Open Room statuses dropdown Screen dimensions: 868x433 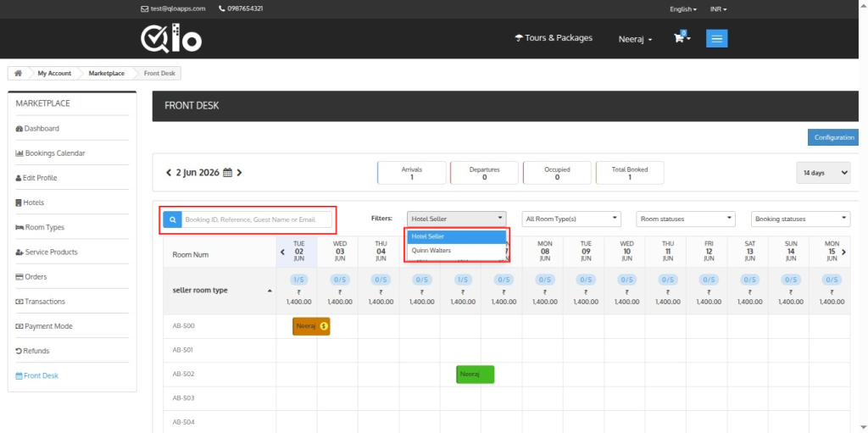pyautogui.click(x=686, y=219)
